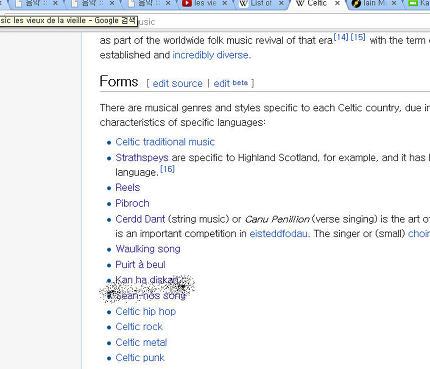
Task: Click the 'Forms' section heading
Action: coord(119,82)
